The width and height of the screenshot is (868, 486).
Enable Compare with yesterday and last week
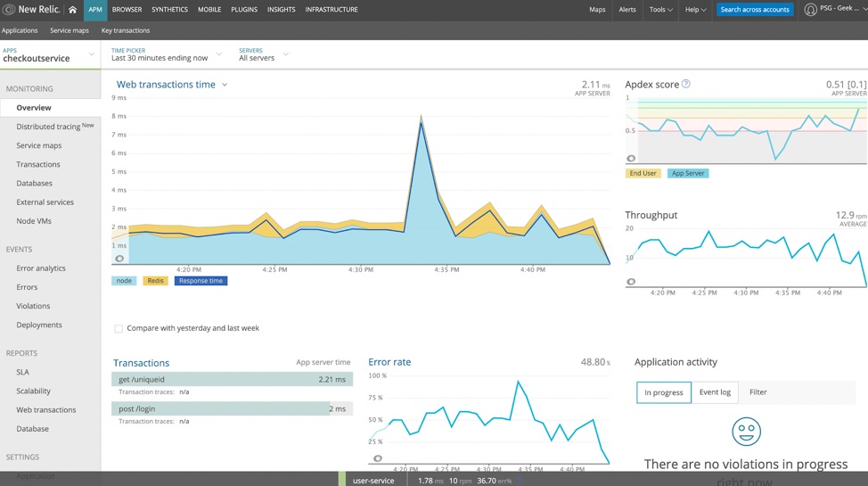119,329
